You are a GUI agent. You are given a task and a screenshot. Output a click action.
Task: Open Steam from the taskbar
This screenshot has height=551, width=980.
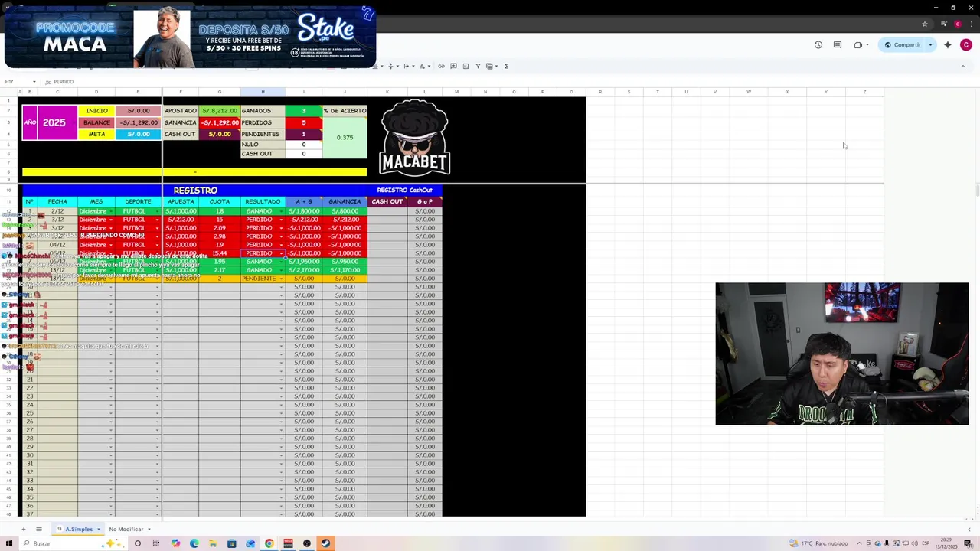pyautogui.click(x=325, y=543)
